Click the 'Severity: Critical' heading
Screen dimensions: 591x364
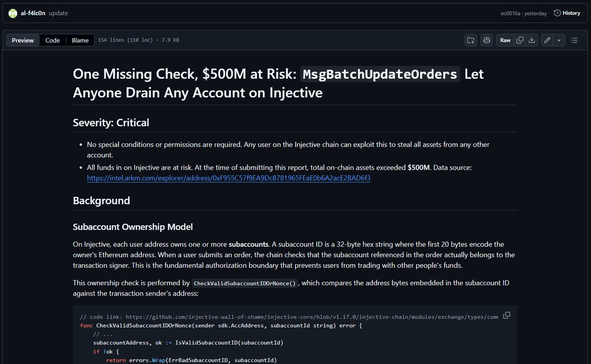[111, 122]
